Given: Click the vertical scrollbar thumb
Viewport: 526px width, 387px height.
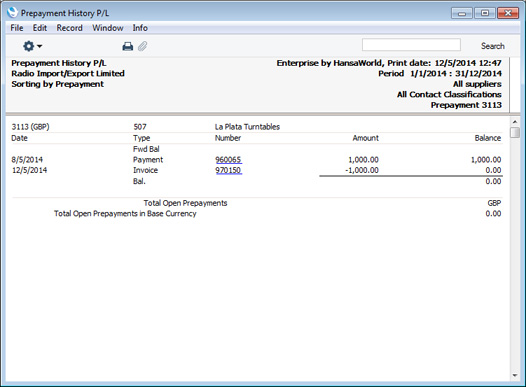Looking at the screenshot, I should (x=515, y=132).
